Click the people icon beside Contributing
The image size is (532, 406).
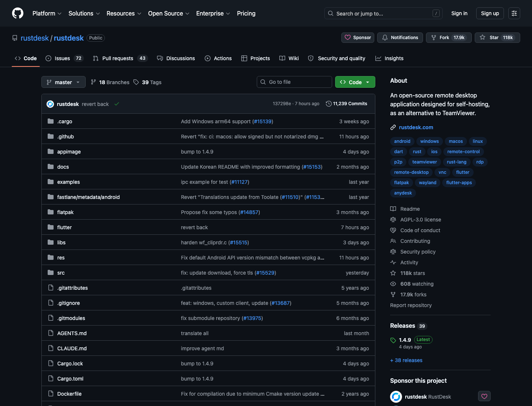pyautogui.click(x=393, y=241)
